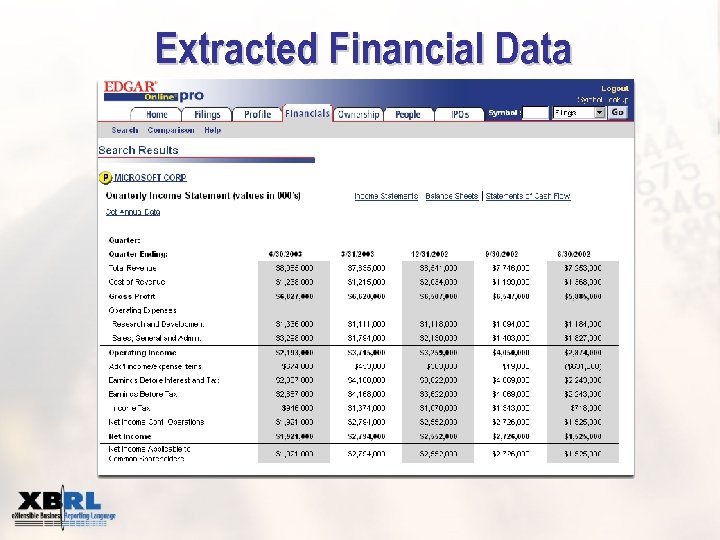Select the 12/31/2002 column header

(429, 254)
